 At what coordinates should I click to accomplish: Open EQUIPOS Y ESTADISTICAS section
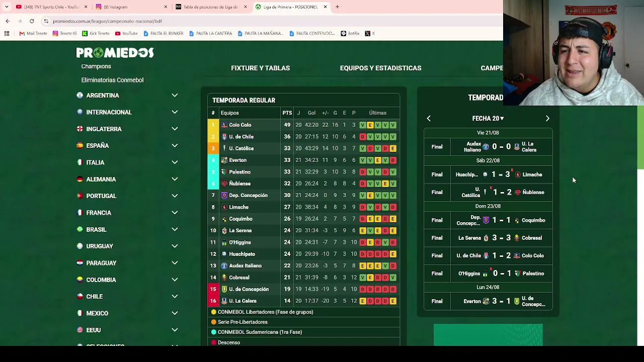[x=380, y=68]
